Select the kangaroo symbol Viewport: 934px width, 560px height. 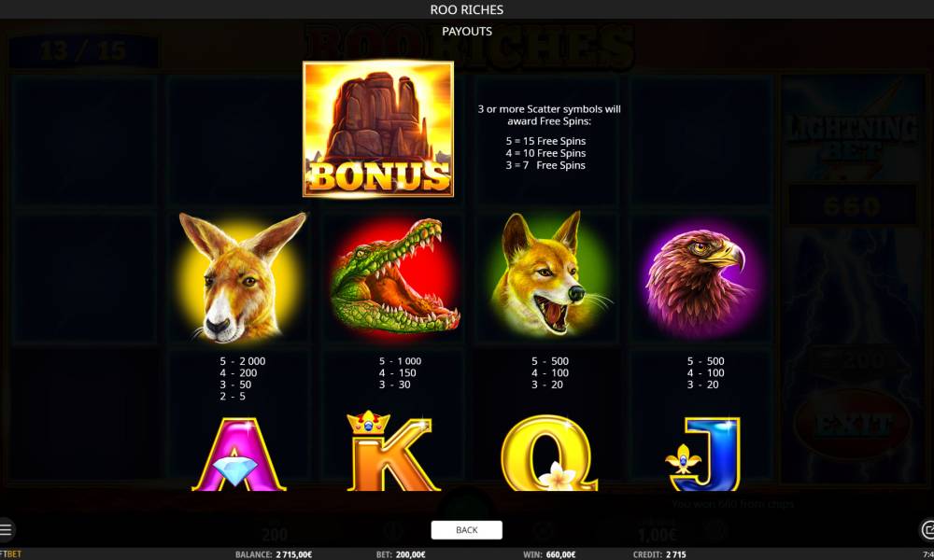(x=242, y=278)
